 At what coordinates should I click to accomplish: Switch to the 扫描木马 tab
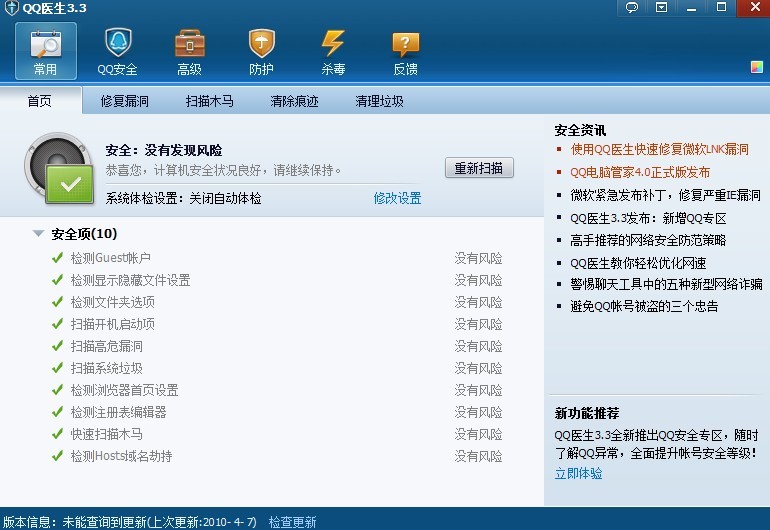[210, 101]
